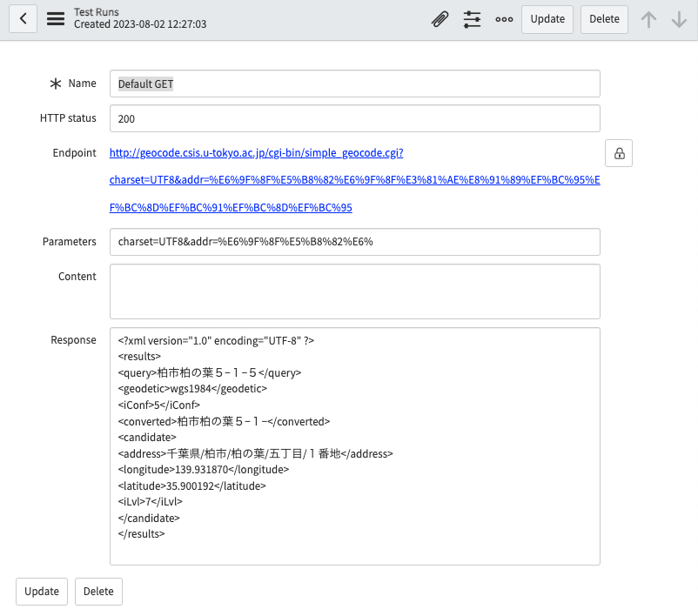Click inside the Response XML textarea
698x616 pixels.
coord(354,444)
